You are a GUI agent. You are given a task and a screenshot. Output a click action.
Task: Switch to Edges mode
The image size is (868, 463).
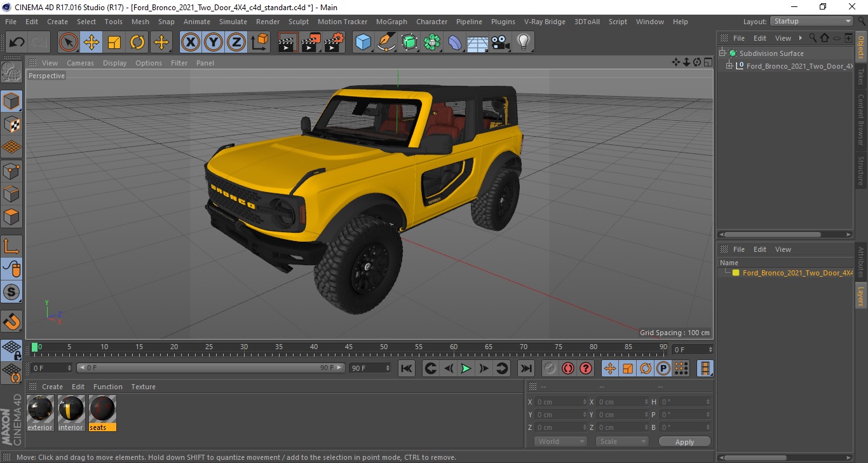point(11,193)
